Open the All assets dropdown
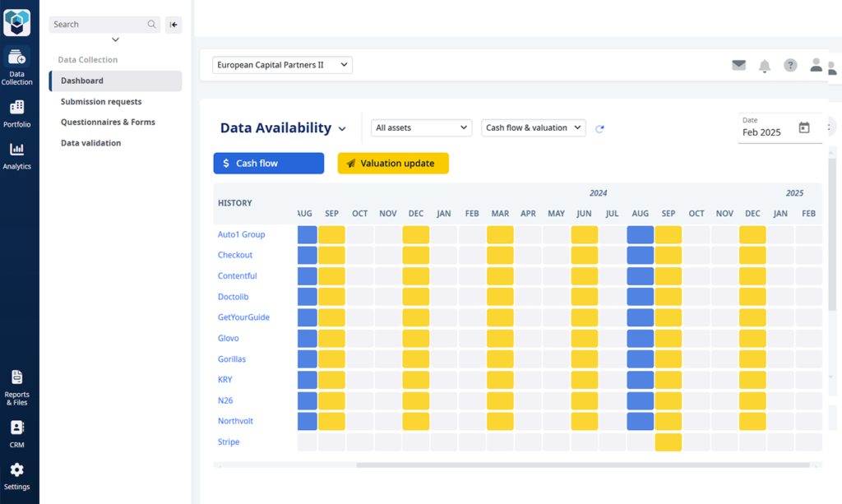 [421, 127]
